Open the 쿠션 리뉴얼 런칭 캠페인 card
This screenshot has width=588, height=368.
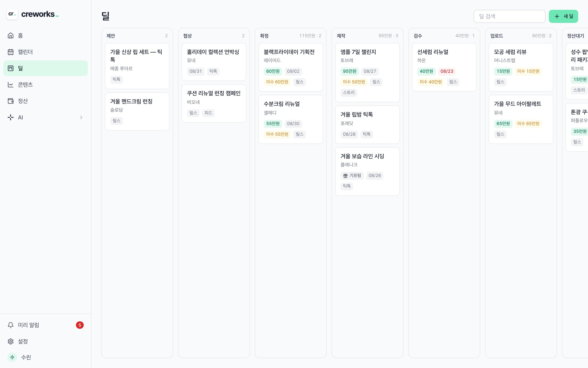click(214, 103)
